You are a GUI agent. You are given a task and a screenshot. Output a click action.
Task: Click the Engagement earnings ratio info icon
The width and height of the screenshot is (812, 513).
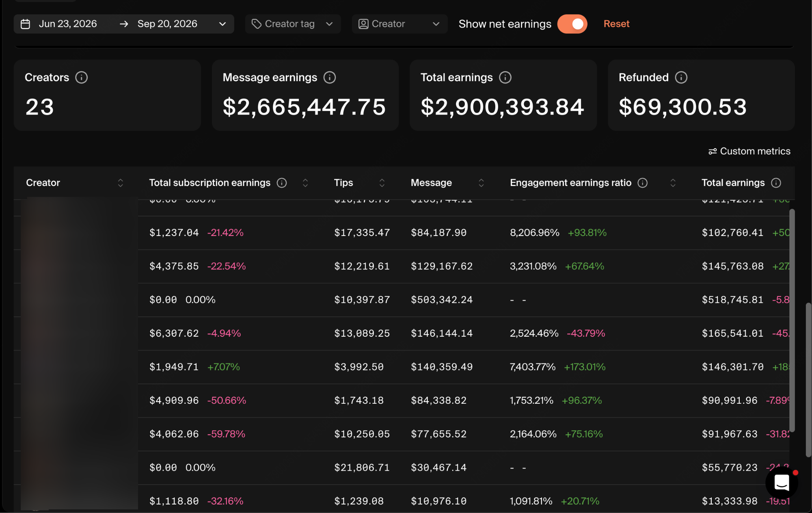[642, 183]
